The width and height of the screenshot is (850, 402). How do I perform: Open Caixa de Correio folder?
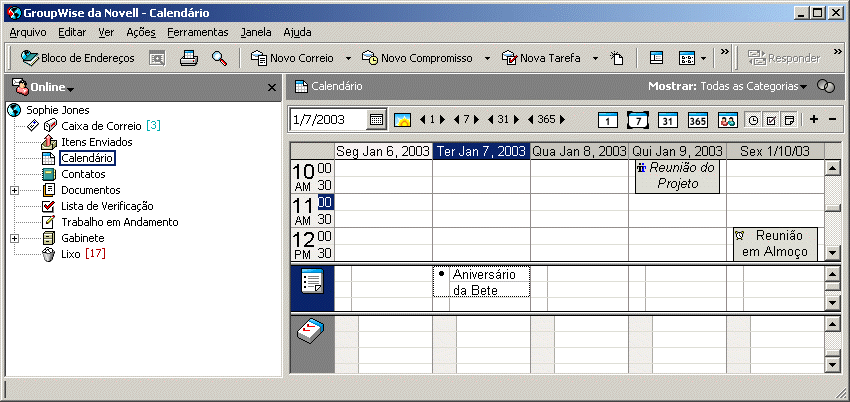(101, 126)
